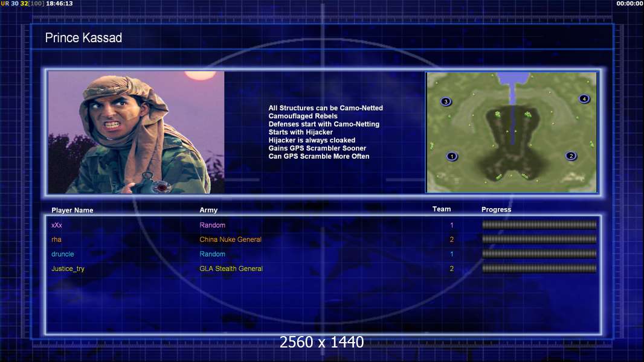Click 'Can GPS Scramble More Often' line

point(319,156)
